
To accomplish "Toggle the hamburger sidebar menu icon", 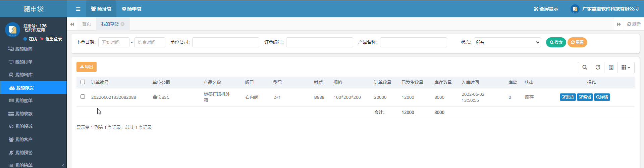I will [x=78, y=9].
